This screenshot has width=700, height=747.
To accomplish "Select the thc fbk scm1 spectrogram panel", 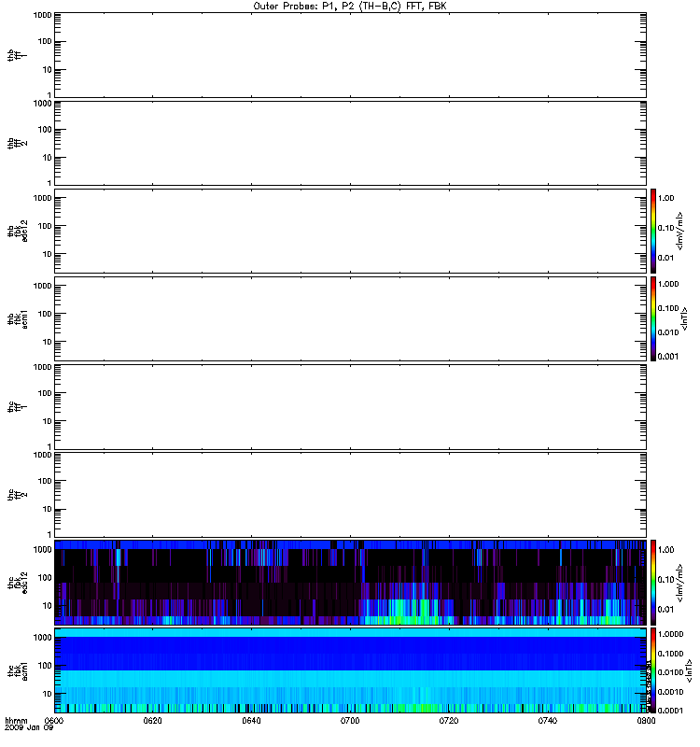I will (x=350, y=670).
